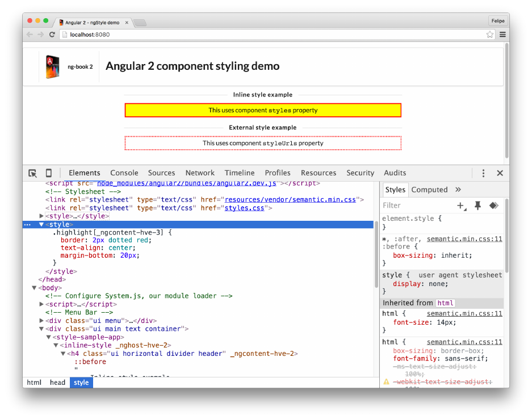This screenshot has height=420, width=532.
Task: Click the browser reload icon
Action: pyautogui.click(x=52, y=35)
